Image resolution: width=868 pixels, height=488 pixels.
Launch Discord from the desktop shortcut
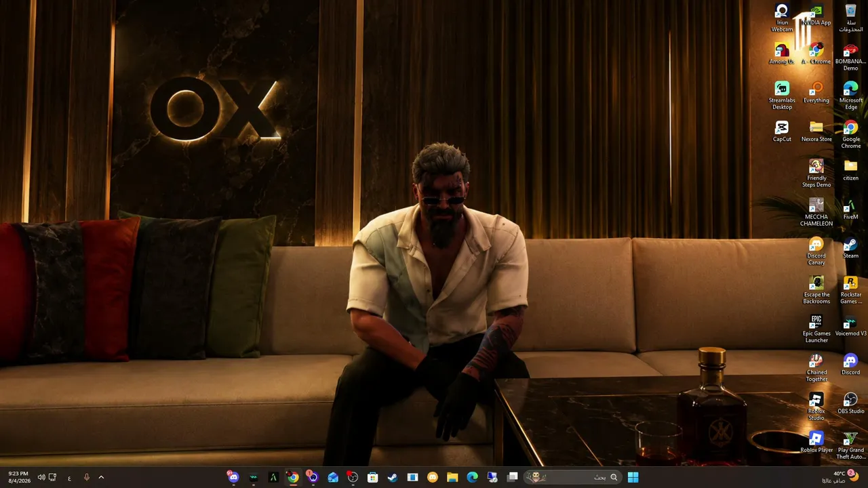[850, 365]
